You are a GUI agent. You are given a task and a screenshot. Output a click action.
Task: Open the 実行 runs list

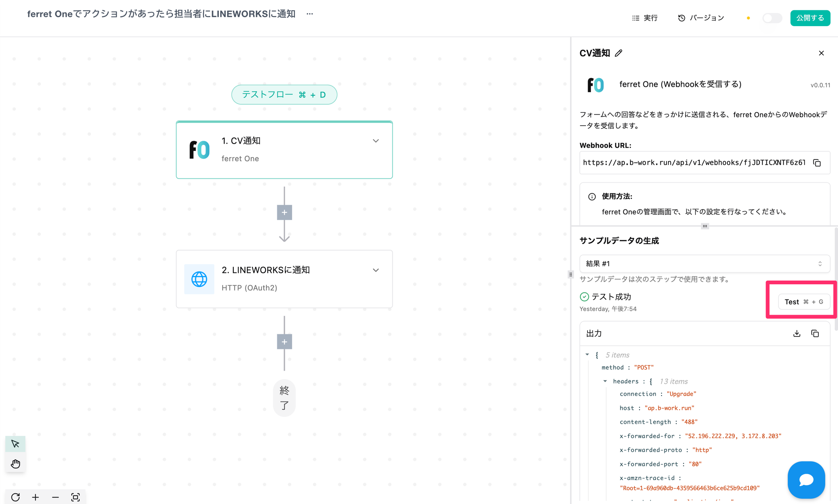click(645, 18)
